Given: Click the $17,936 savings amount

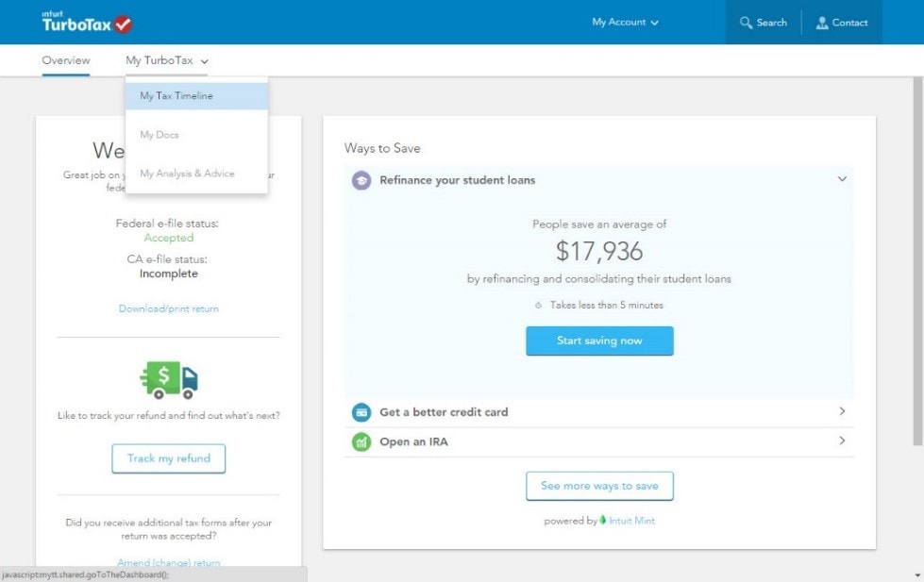Looking at the screenshot, I should click(x=599, y=252).
